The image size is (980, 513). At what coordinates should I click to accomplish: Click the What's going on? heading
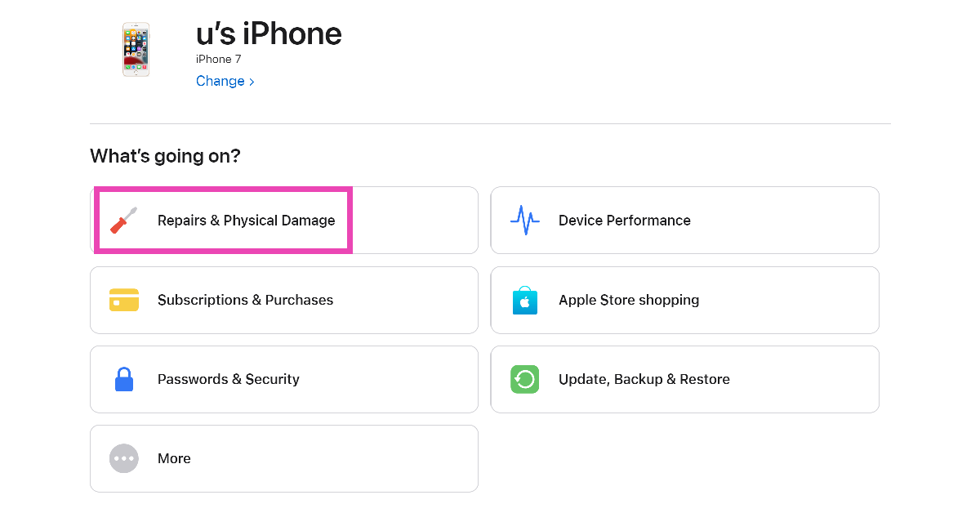pos(165,156)
